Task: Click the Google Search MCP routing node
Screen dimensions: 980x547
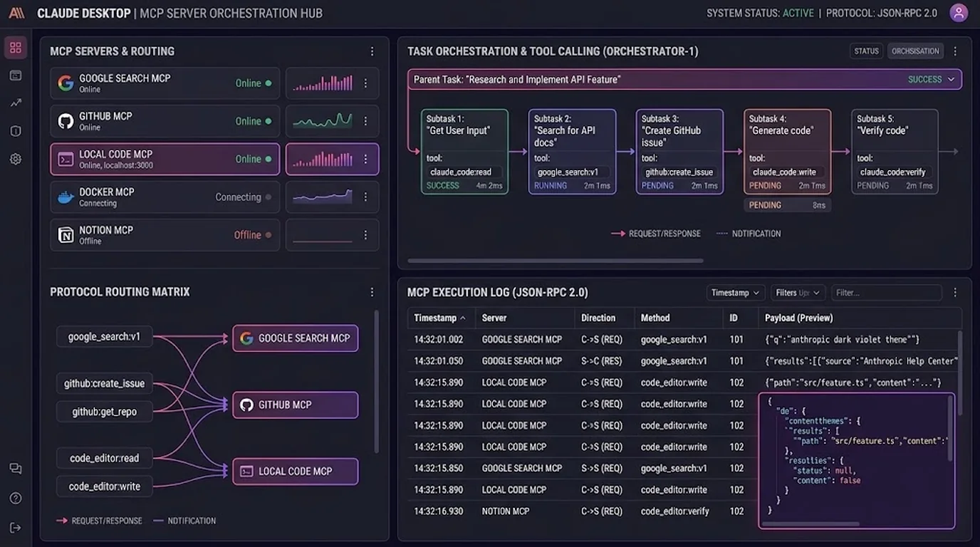Action: click(296, 338)
